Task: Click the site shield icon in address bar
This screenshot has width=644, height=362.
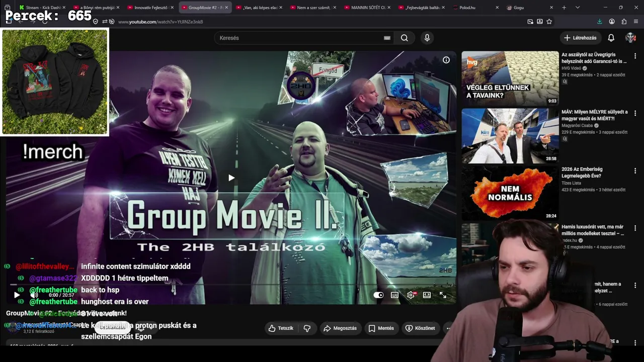Action: (x=96, y=22)
